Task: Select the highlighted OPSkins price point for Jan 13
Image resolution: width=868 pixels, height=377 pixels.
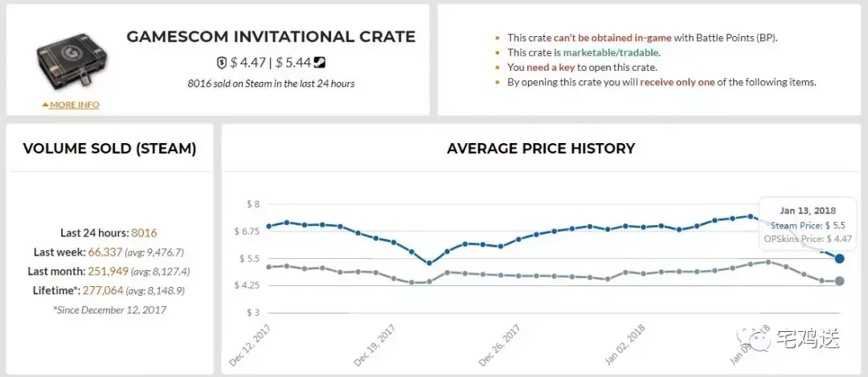Action: (839, 281)
